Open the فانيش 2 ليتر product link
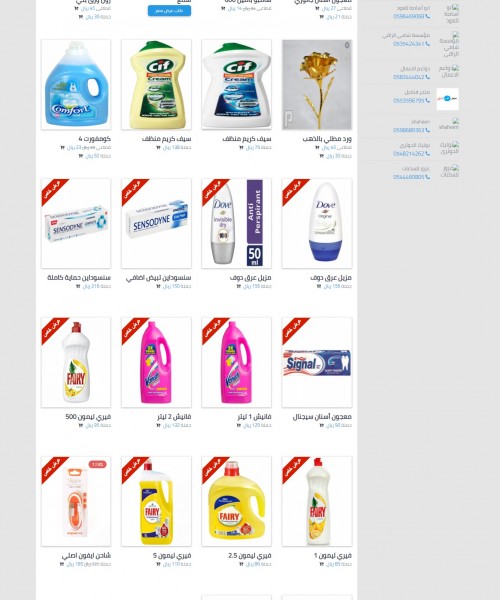Image resolution: width=500 pixels, height=600 pixels. point(174,416)
